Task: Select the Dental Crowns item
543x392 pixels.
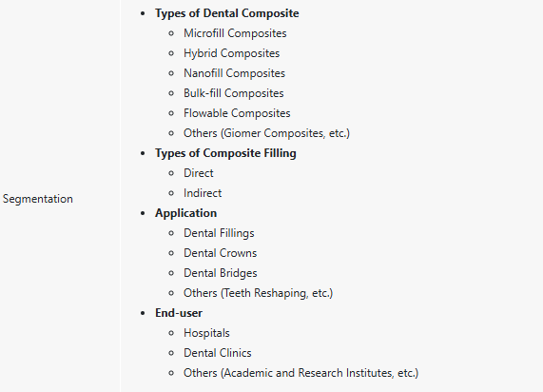Action: point(221,253)
